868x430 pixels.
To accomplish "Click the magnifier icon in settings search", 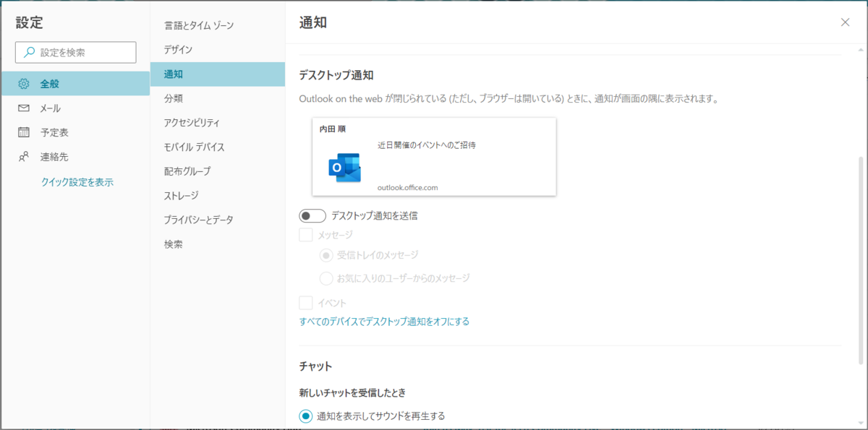I will (x=29, y=52).
